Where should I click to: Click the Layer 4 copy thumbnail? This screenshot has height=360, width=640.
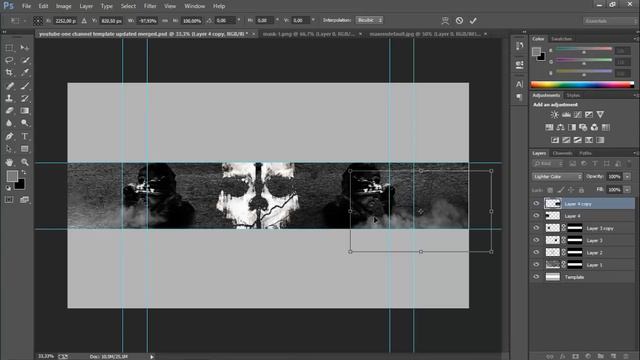[x=553, y=203]
